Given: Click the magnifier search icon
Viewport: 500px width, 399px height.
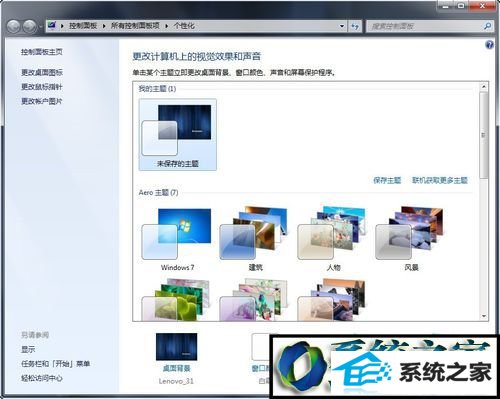Looking at the screenshot, I should click(487, 26).
